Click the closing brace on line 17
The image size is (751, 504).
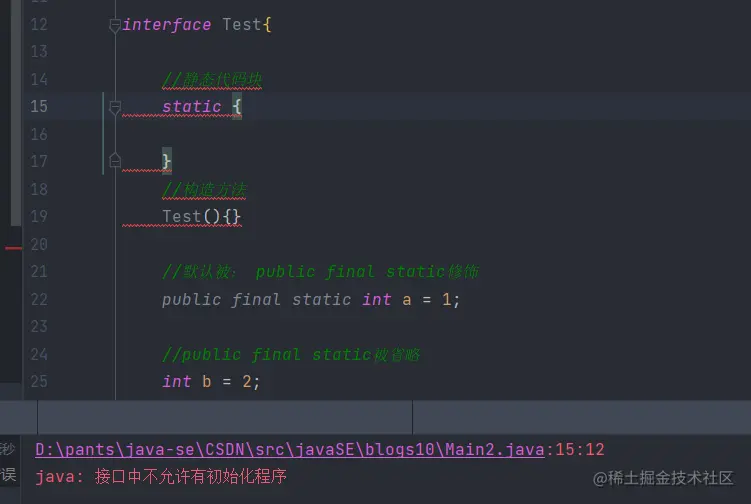pos(166,161)
